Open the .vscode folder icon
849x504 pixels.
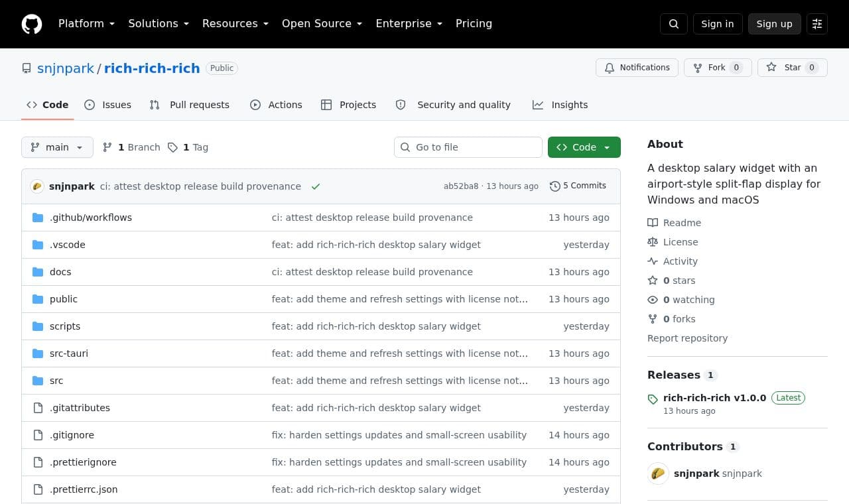(38, 245)
